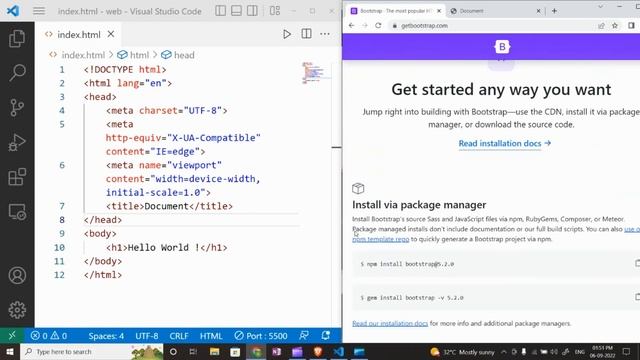Click the Bootstrap B logo
This screenshot has height=360, width=640.
point(502,47)
